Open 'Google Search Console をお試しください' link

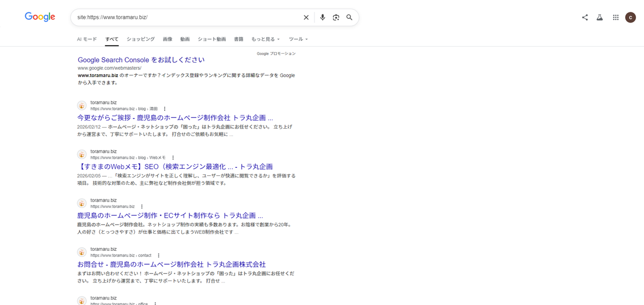(x=141, y=59)
